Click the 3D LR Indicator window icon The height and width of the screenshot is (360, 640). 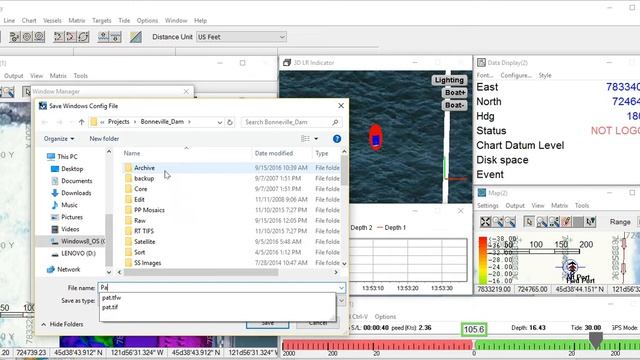[x=287, y=62]
